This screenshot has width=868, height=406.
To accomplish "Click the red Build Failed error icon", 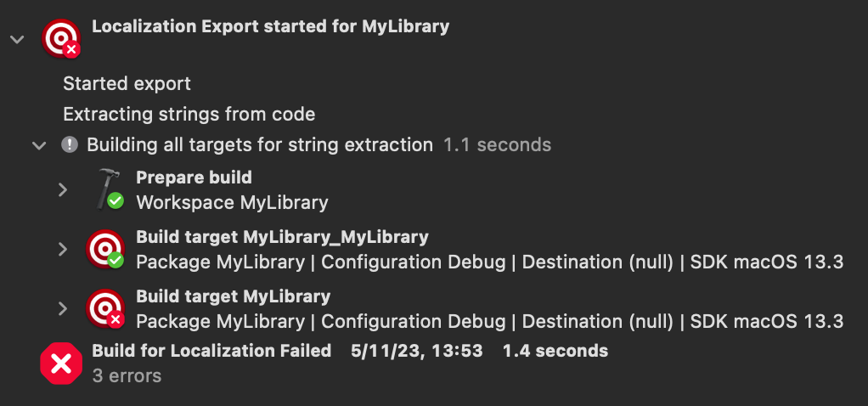I will coord(61,364).
